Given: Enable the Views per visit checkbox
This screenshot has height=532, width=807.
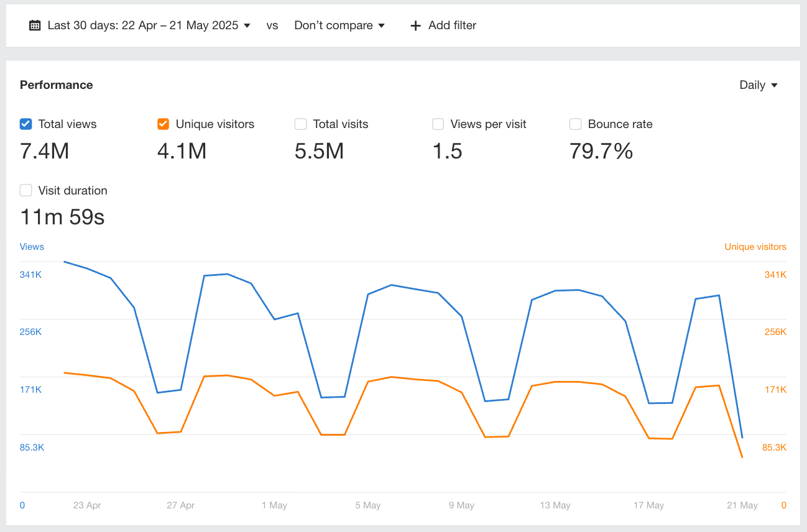Looking at the screenshot, I should tap(438, 124).
